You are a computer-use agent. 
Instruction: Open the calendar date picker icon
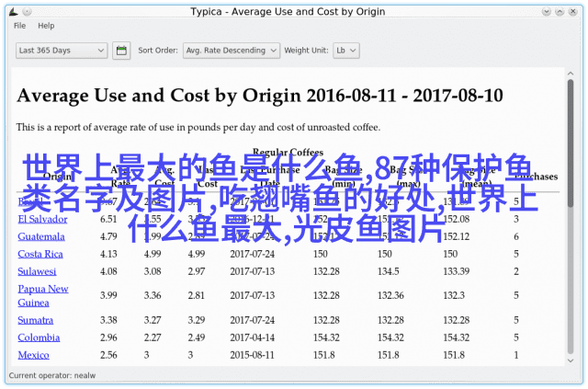121,51
